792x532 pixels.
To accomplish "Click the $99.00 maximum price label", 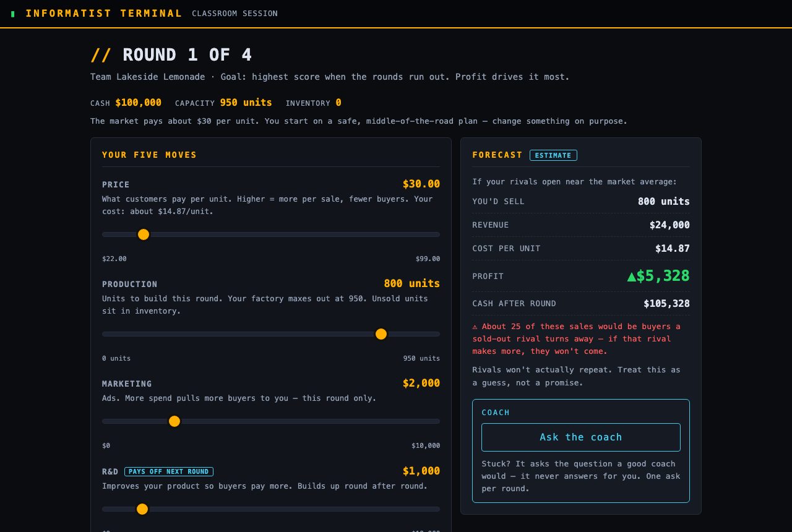I will pos(428,259).
